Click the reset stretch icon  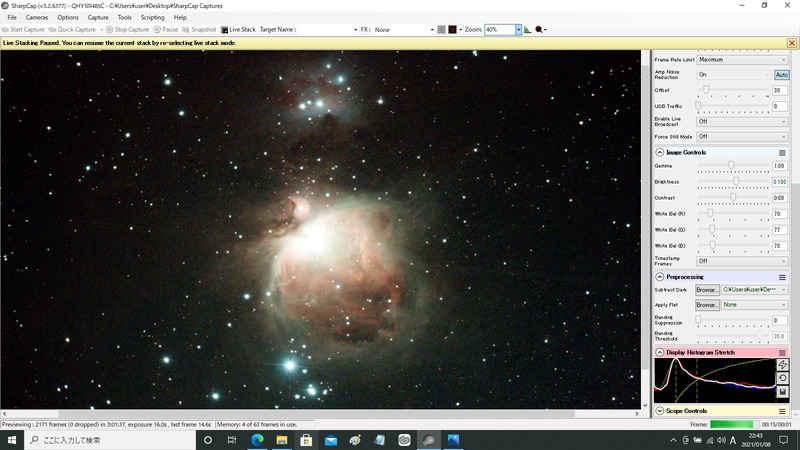[782, 378]
